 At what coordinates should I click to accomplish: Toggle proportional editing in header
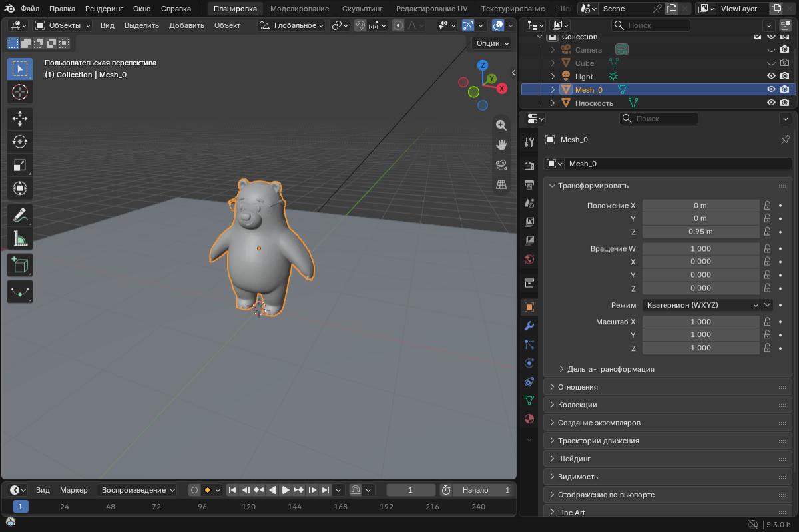click(398, 25)
